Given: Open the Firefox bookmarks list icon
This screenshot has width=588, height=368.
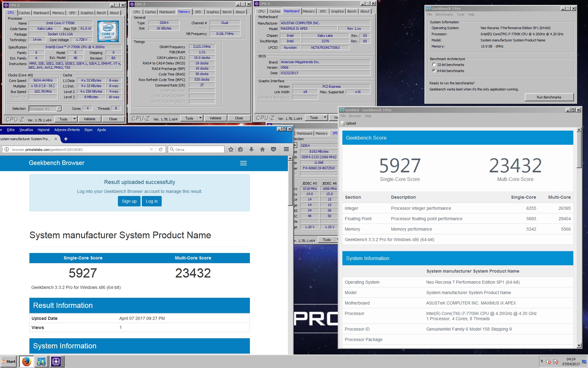Looking at the screenshot, I should (x=240, y=149).
